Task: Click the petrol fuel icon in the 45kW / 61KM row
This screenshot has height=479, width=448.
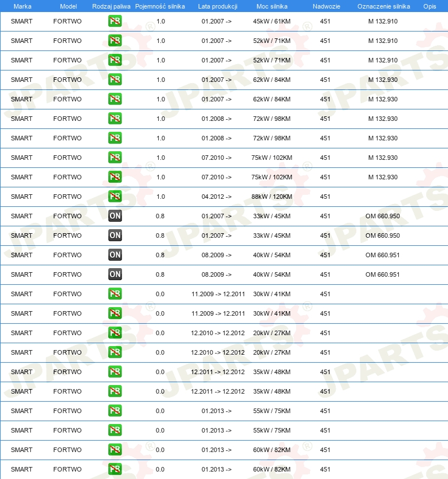Action: point(115,21)
